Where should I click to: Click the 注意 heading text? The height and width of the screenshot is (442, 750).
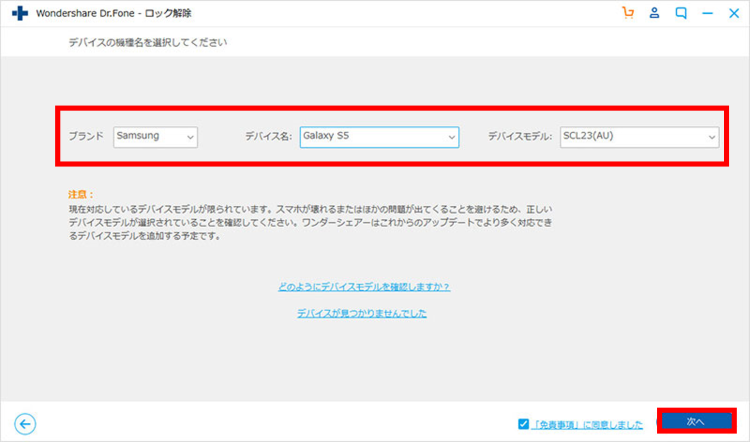(x=81, y=195)
